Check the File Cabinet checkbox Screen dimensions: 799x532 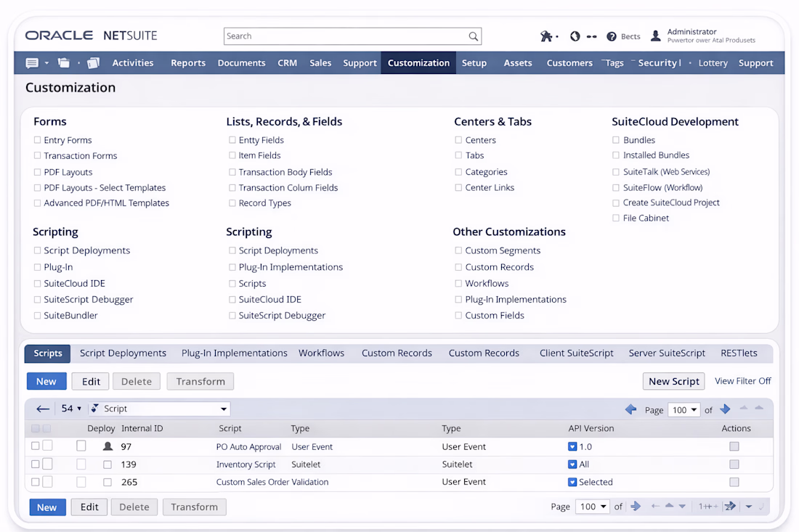pos(616,218)
